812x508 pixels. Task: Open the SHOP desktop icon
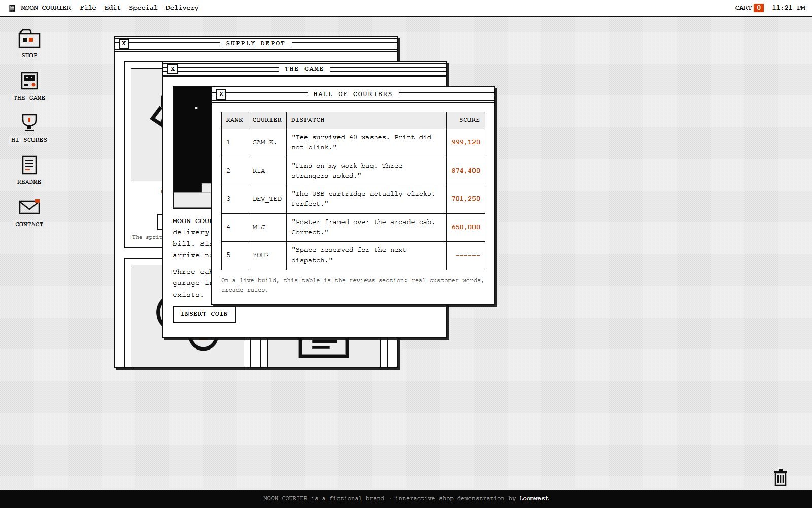point(29,44)
